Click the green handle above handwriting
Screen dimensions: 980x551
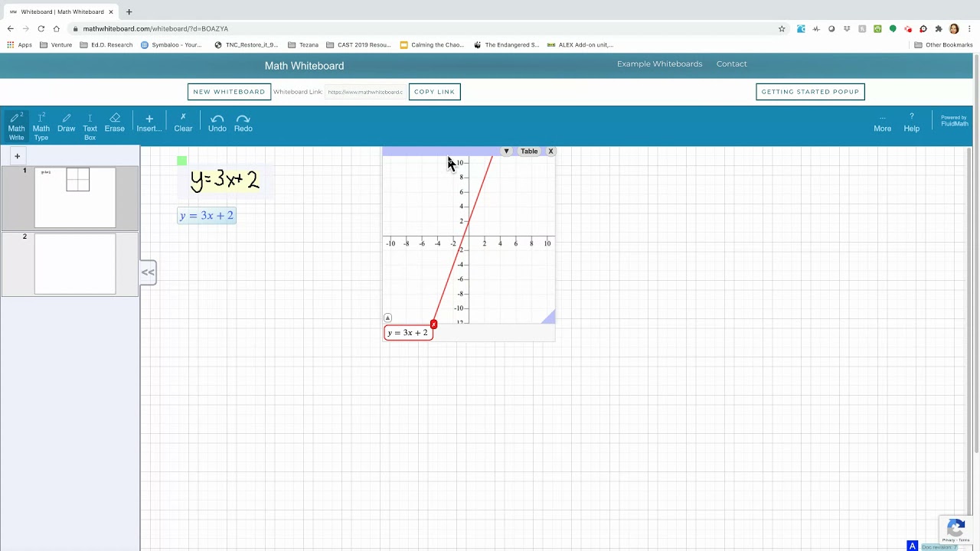pyautogui.click(x=181, y=161)
